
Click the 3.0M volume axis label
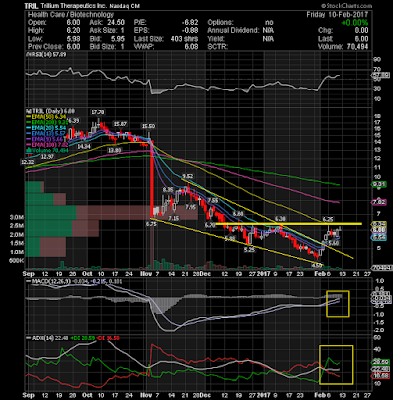17,217
